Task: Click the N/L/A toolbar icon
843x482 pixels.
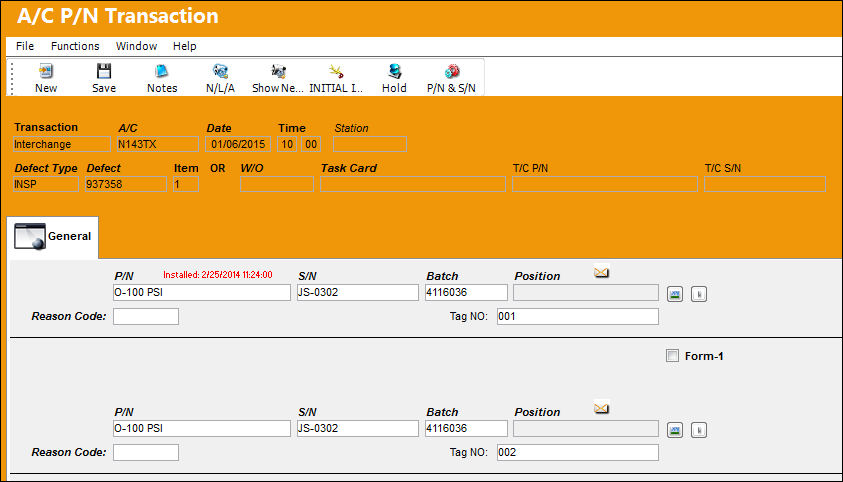Action: coord(220,71)
